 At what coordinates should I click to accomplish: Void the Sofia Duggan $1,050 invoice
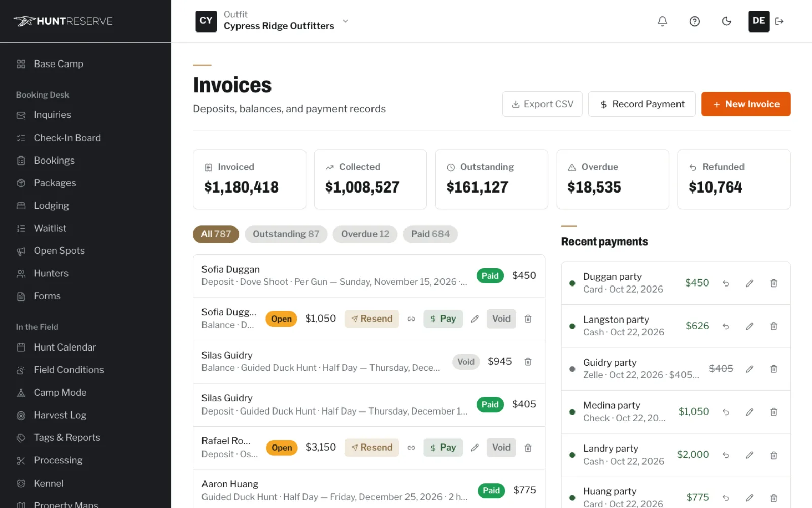[x=501, y=319]
